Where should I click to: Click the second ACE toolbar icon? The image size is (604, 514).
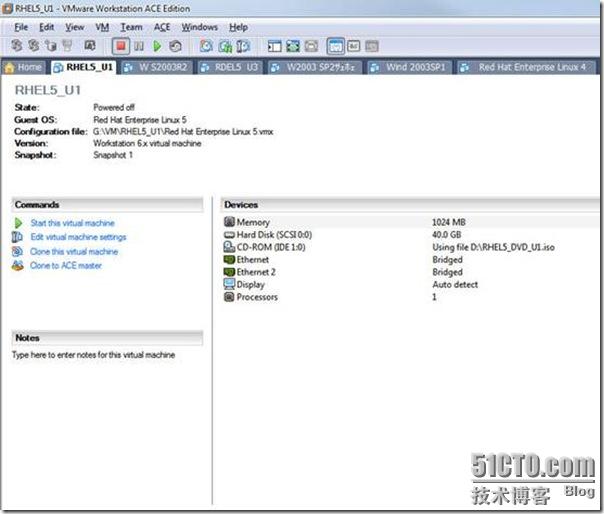coord(34,45)
